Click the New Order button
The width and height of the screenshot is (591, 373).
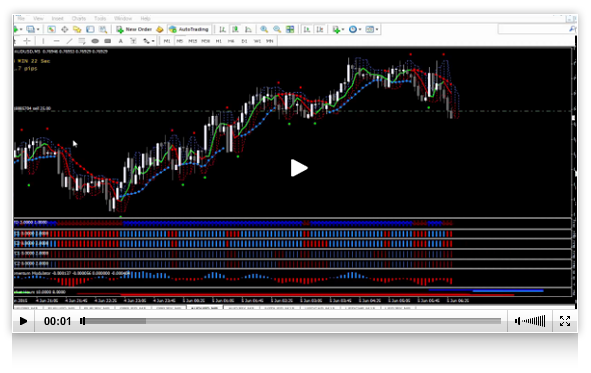click(x=134, y=29)
